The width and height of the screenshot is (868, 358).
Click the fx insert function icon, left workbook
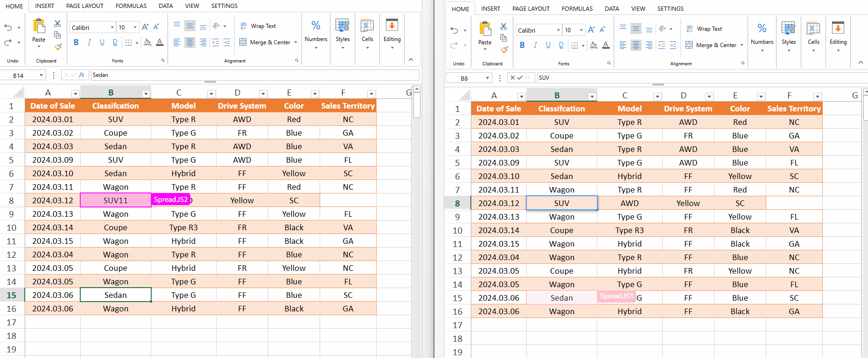coord(82,75)
